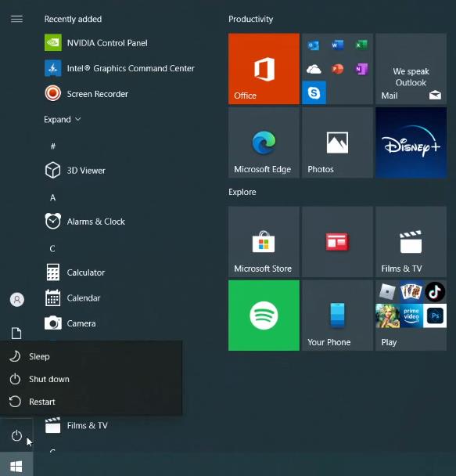This screenshot has width=456, height=476.
Task: Open the adventure game in the Play folder
Action: coord(387,316)
